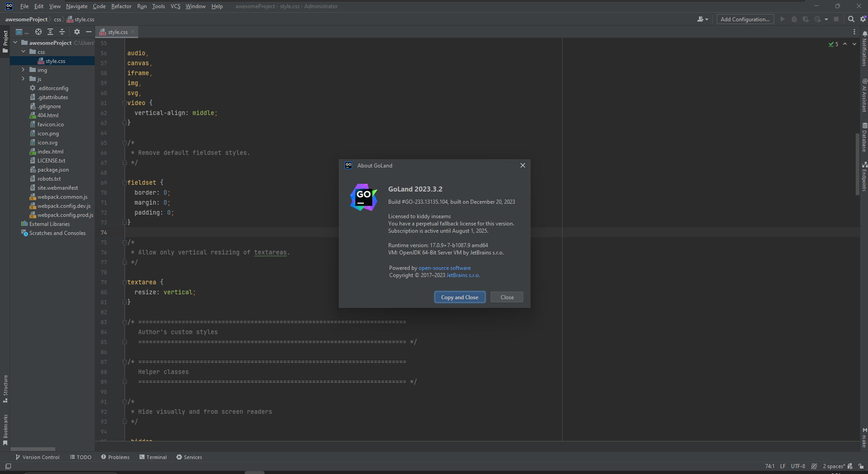Click the Search Everywhere magnifier icon
This screenshot has height=474, width=868.
pyautogui.click(x=851, y=19)
